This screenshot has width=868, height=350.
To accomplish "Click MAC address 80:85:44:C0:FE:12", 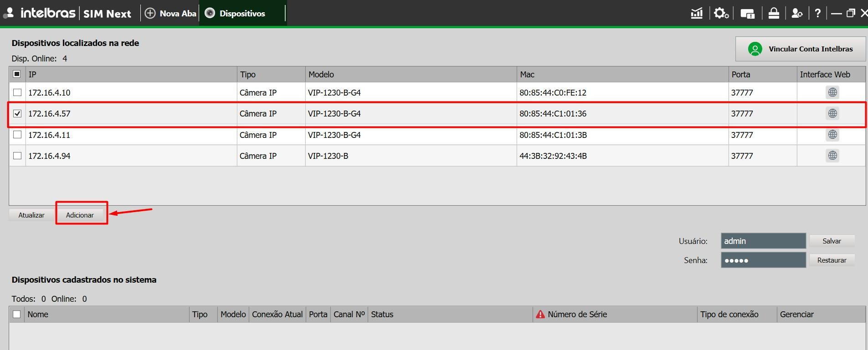I will tap(553, 92).
